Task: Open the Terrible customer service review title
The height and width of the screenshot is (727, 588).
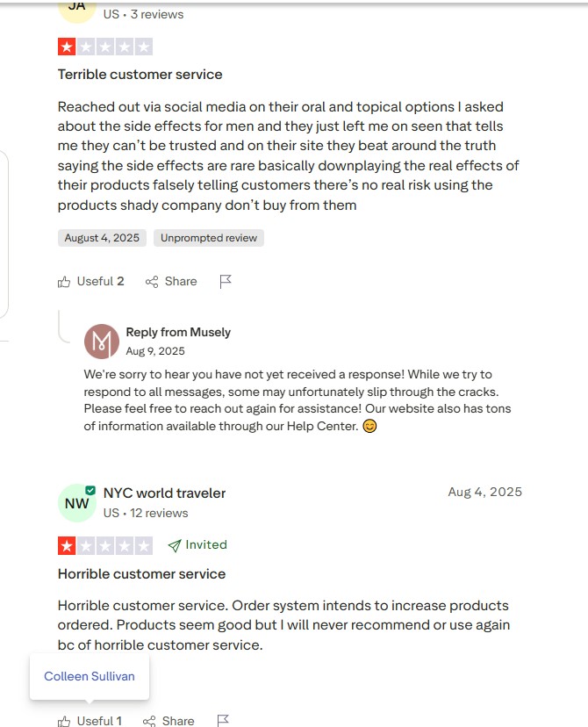Action: pos(140,75)
